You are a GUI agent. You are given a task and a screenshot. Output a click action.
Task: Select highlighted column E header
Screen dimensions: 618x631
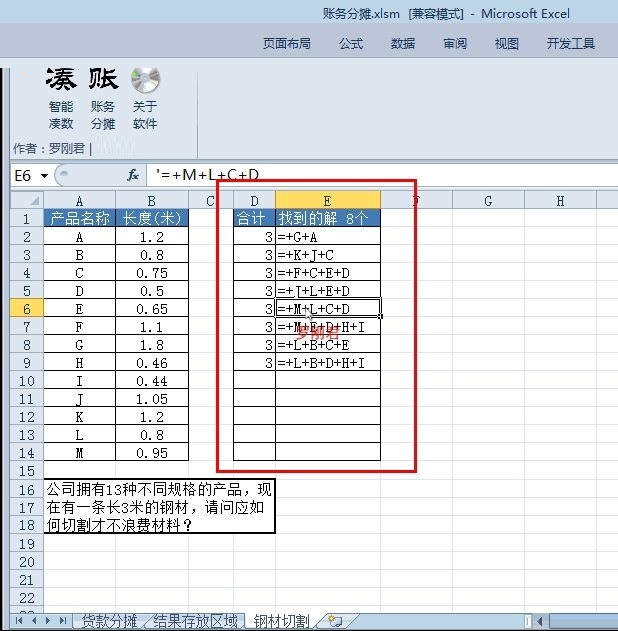(x=328, y=200)
